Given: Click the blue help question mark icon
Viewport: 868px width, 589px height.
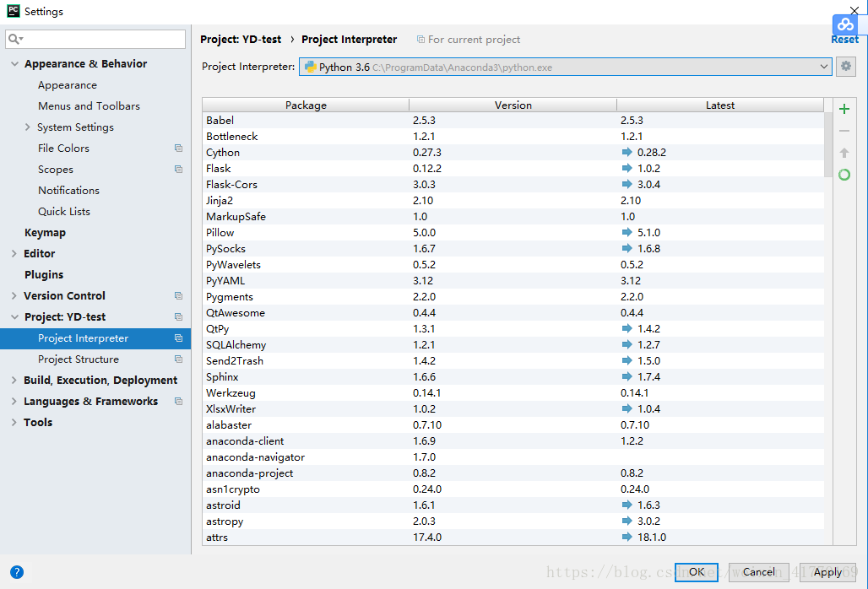Looking at the screenshot, I should coord(17,572).
